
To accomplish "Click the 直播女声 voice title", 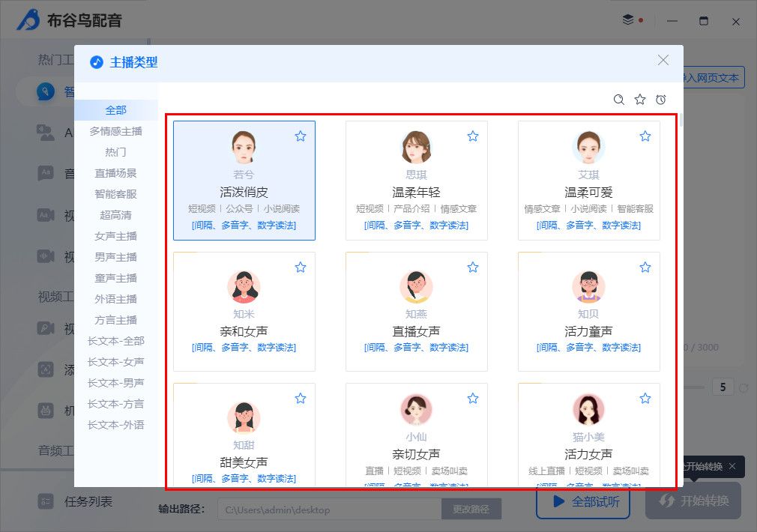I will [416, 331].
